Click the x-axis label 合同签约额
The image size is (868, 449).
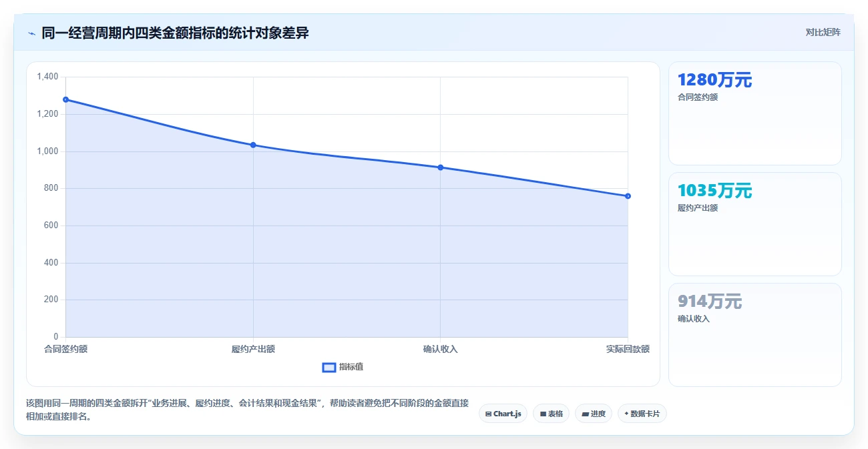[65, 349]
